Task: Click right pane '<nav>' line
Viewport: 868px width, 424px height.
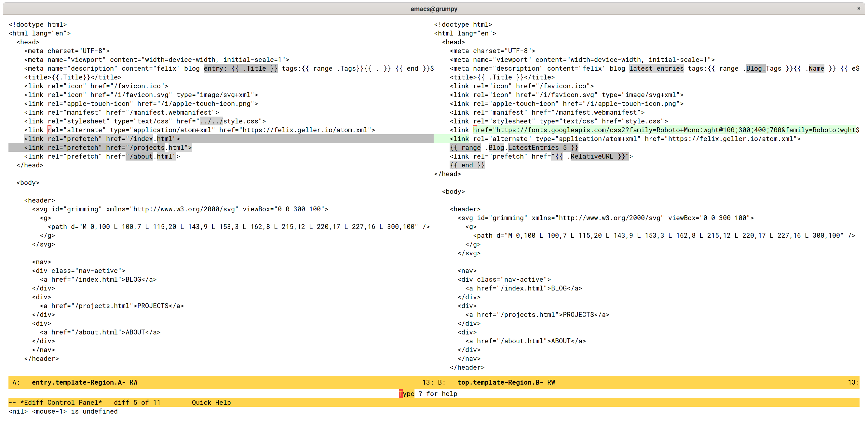Action: pos(467,271)
